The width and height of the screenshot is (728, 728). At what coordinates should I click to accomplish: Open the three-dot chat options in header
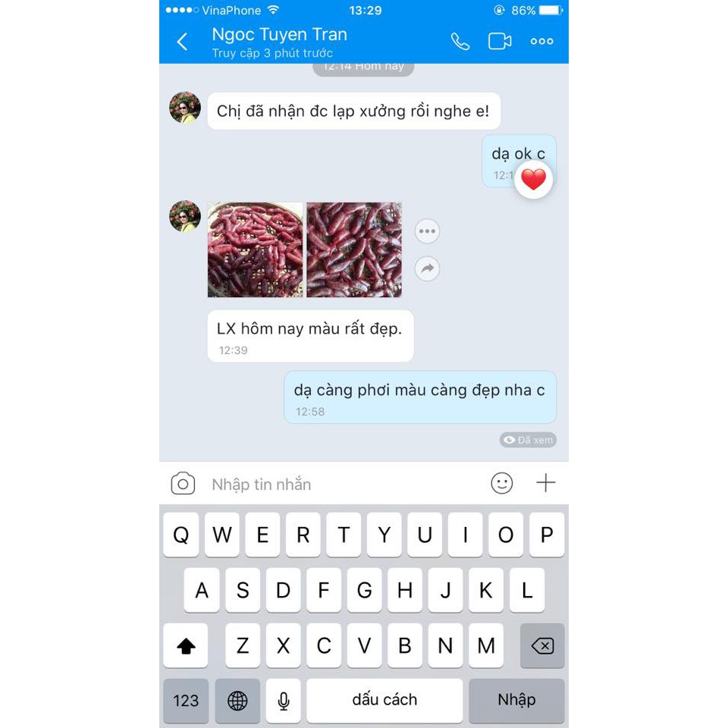click(x=541, y=41)
